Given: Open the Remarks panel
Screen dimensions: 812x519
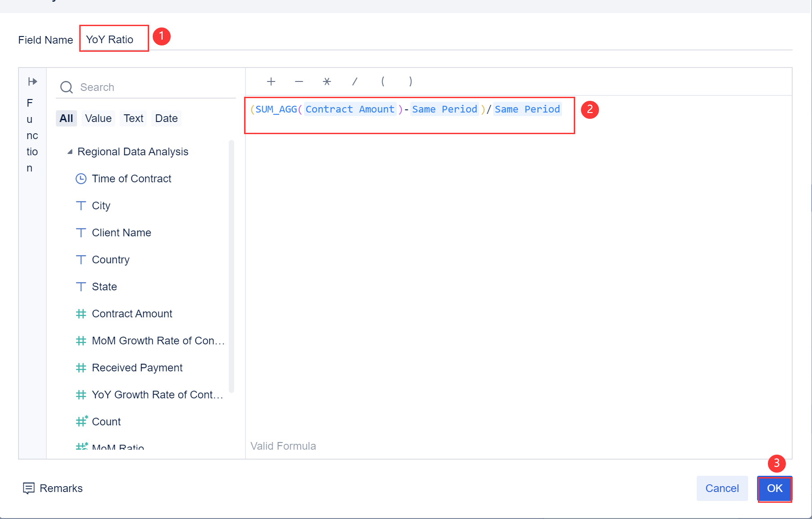Looking at the screenshot, I should 52,488.
